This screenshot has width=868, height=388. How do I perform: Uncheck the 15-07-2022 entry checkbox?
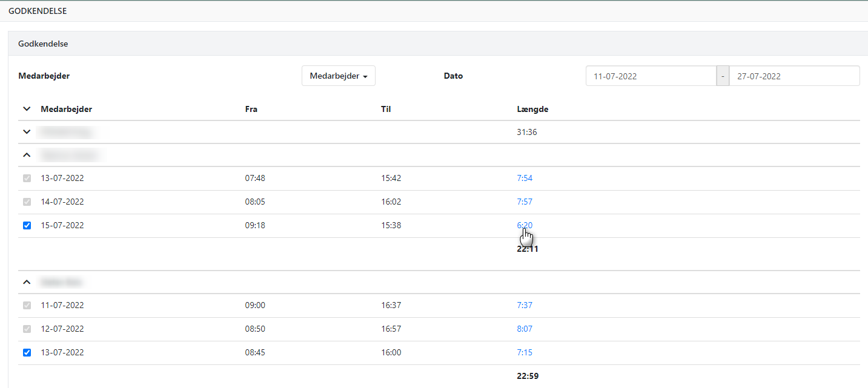click(x=27, y=226)
